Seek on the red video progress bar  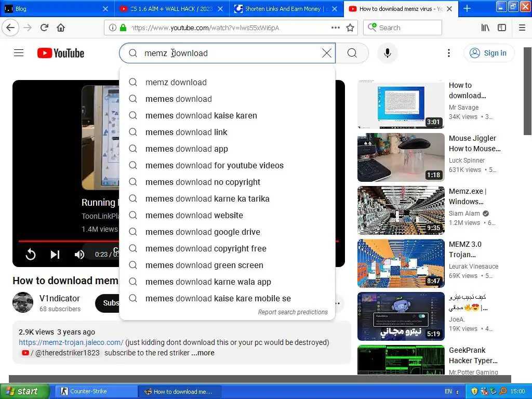point(69,241)
